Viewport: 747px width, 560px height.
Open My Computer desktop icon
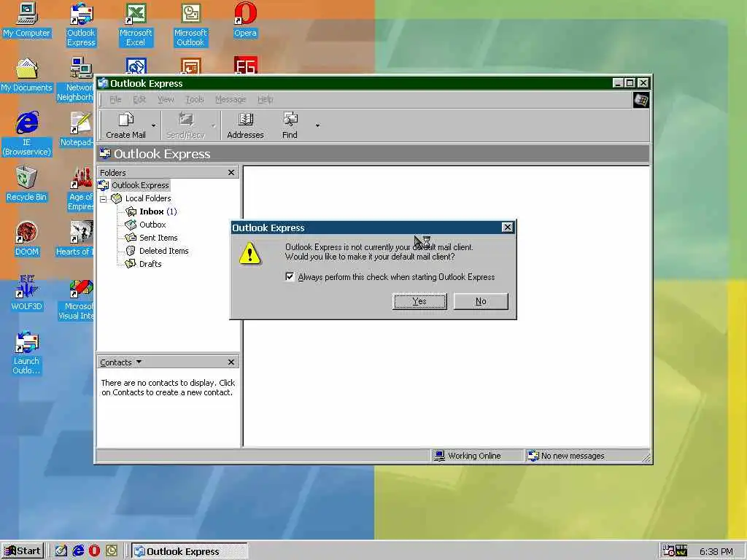click(x=27, y=20)
